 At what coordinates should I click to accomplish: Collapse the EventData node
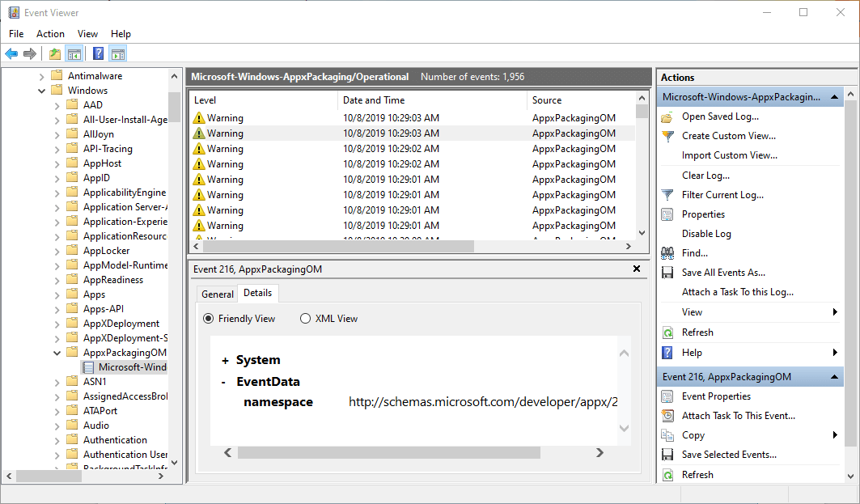click(223, 382)
